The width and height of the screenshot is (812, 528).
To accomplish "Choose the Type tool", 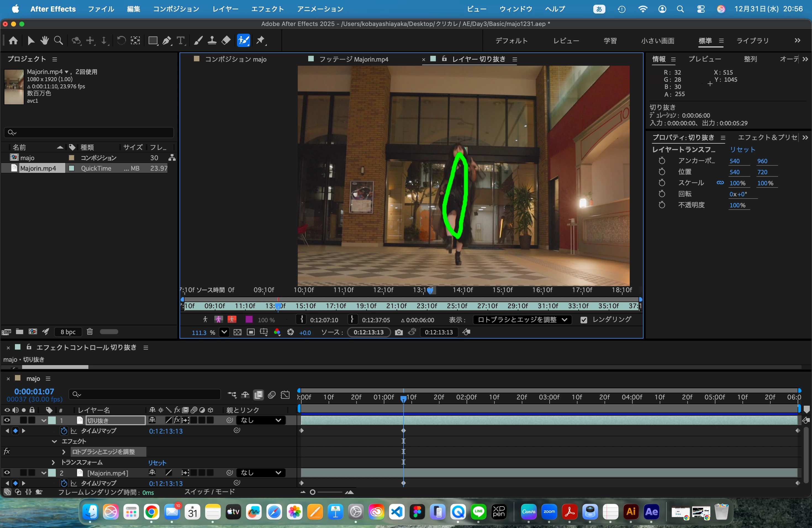I will (181, 41).
